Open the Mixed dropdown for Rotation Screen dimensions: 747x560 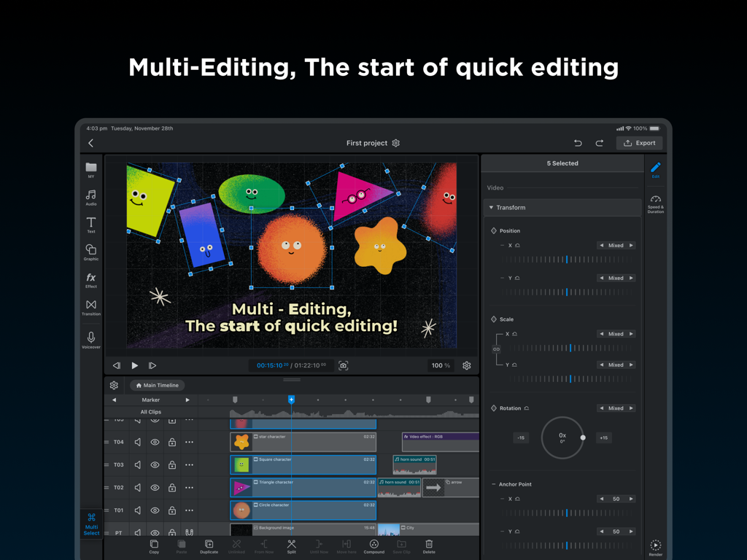pyautogui.click(x=616, y=408)
